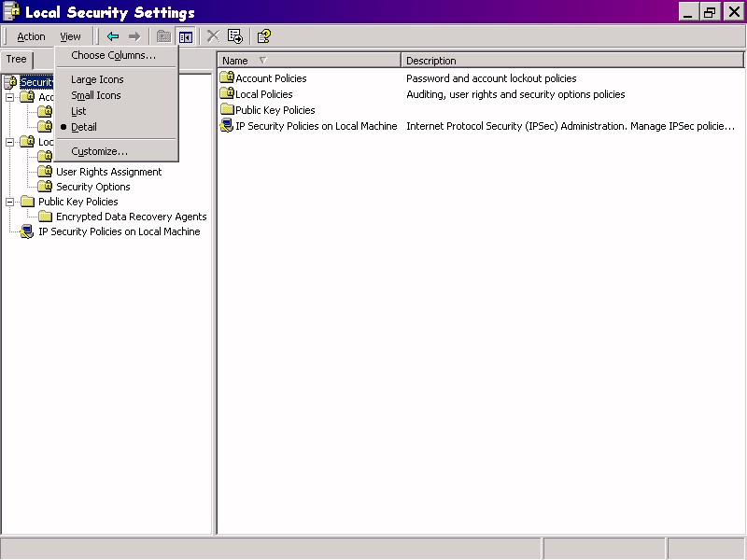
Task: Collapse the Public Key Policies tree node
Action: [10, 202]
